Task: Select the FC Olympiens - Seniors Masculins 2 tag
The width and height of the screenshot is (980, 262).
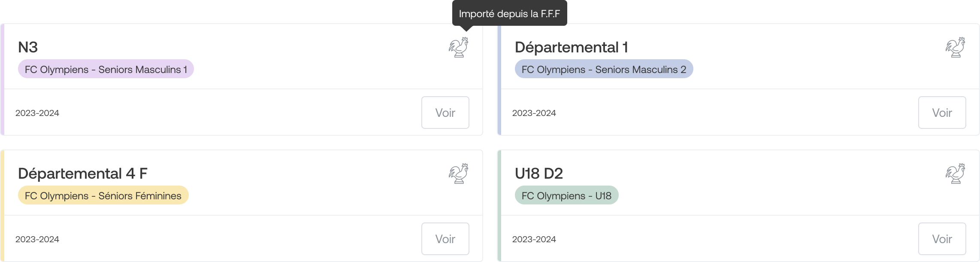Action: click(604, 69)
